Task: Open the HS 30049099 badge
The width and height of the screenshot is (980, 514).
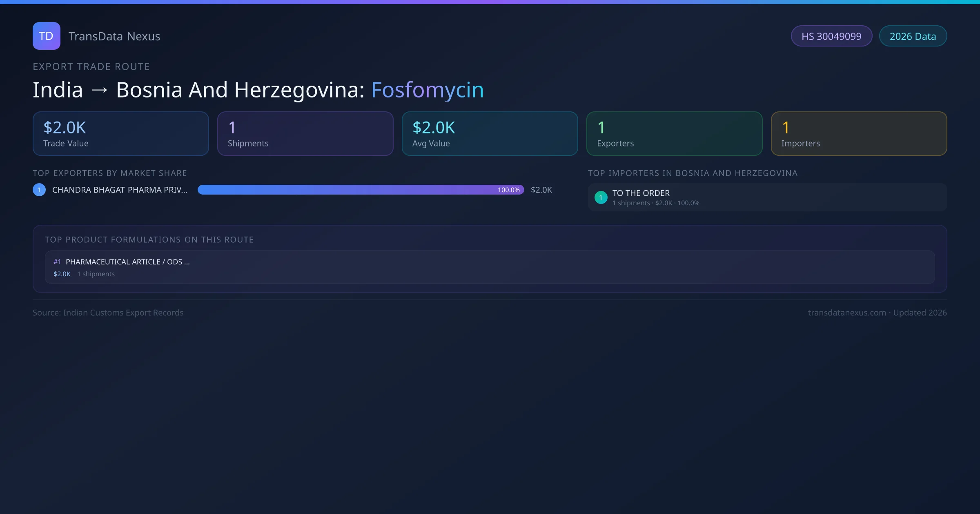Action: [x=831, y=36]
